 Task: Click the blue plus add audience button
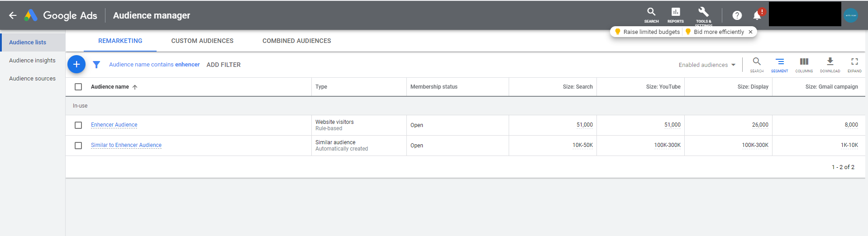[x=76, y=65]
